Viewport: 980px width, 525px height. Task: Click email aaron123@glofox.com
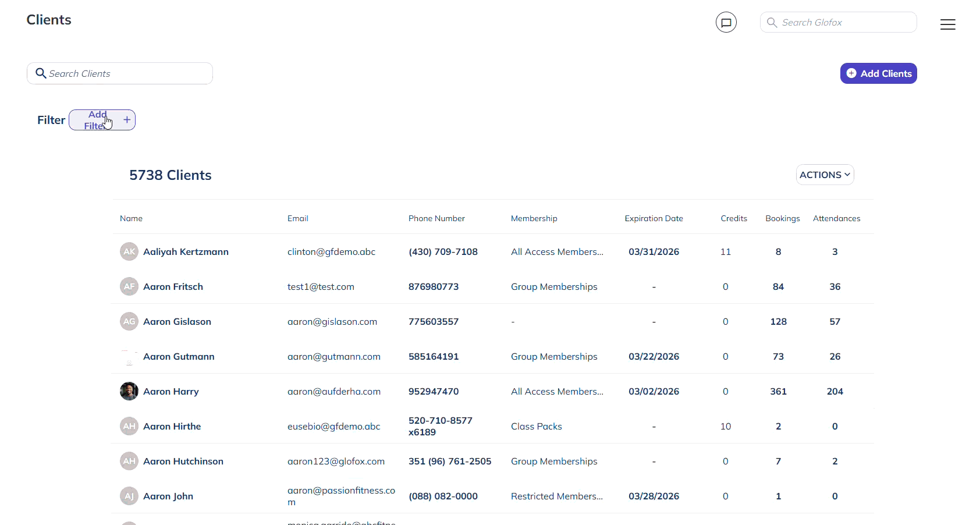click(336, 461)
